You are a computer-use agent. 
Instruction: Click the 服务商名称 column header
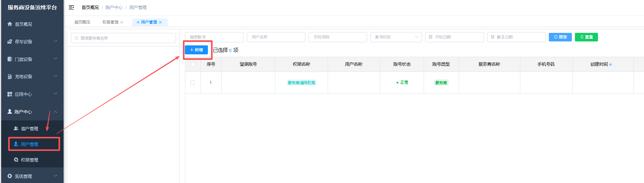(x=490, y=64)
